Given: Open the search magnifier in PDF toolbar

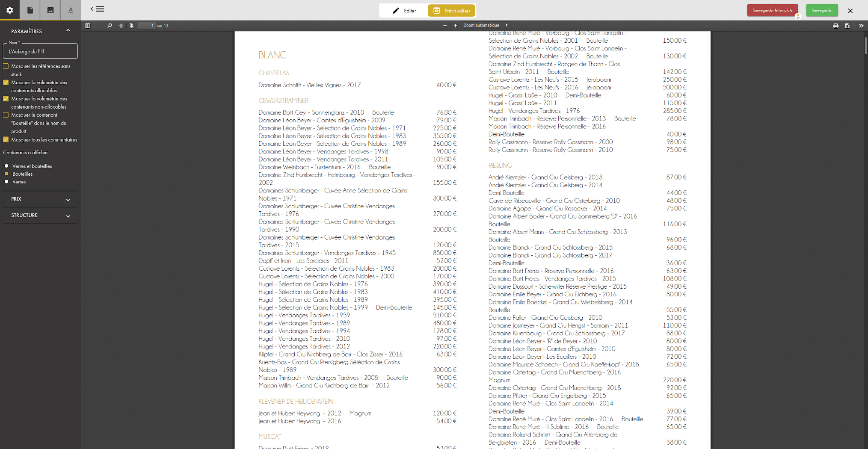Looking at the screenshot, I should click(110, 26).
